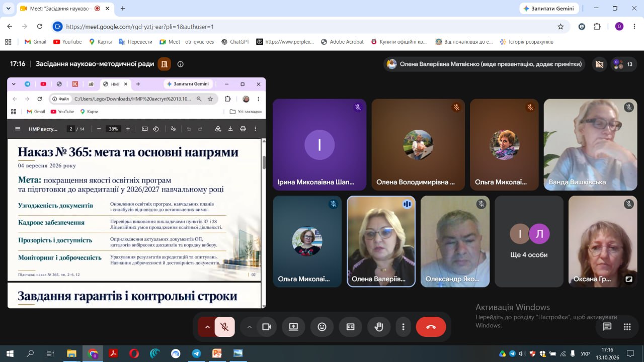
Task: View site information for meet.google.com
Action: point(57,27)
